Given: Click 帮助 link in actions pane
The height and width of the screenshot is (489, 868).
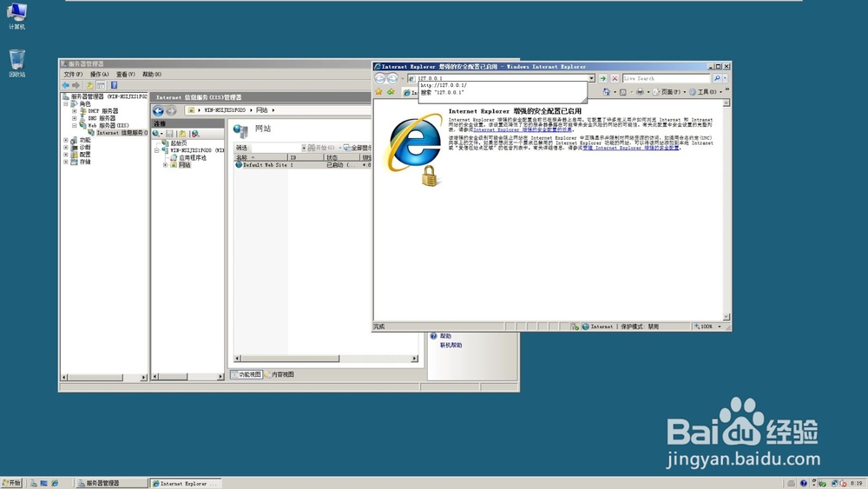Looking at the screenshot, I should (x=445, y=336).
